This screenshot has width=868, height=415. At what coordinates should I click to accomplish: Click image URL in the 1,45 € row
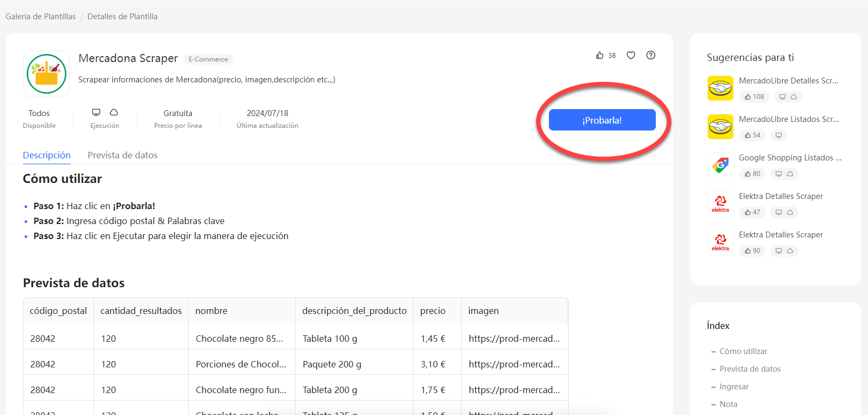point(514,339)
